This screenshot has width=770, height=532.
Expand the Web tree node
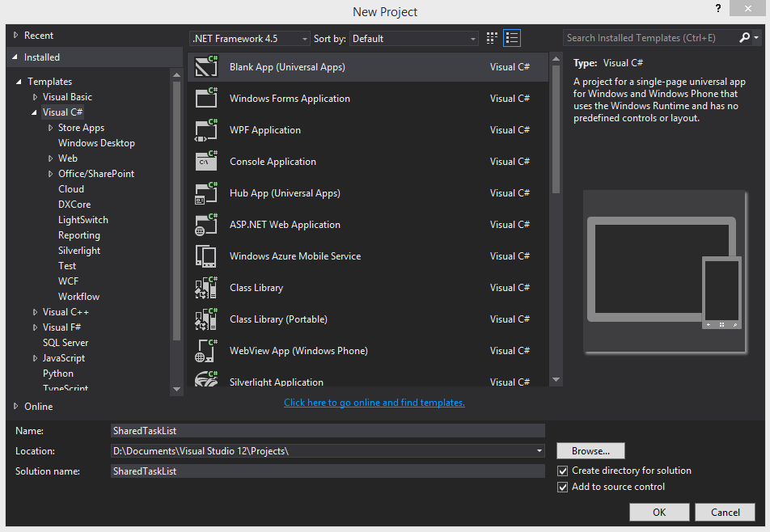coord(50,158)
